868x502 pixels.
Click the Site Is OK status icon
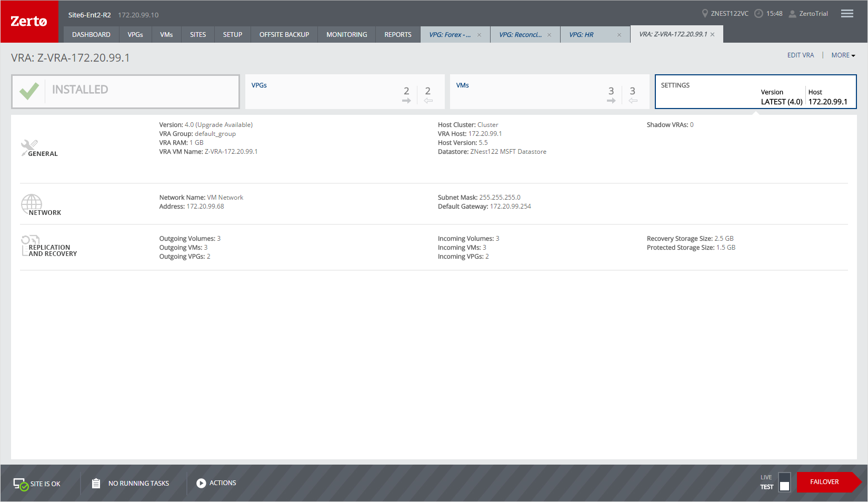click(x=21, y=484)
